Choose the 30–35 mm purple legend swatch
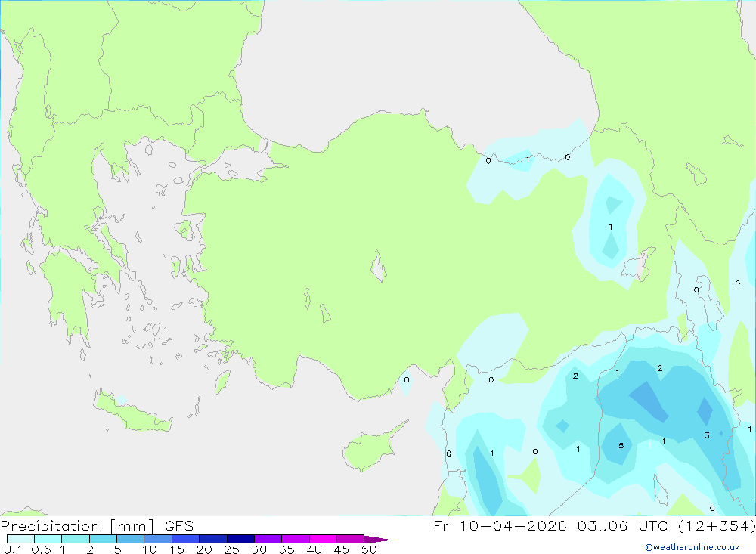Image resolution: width=756 pixels, height=554 pixels. [x=268, y=539]
